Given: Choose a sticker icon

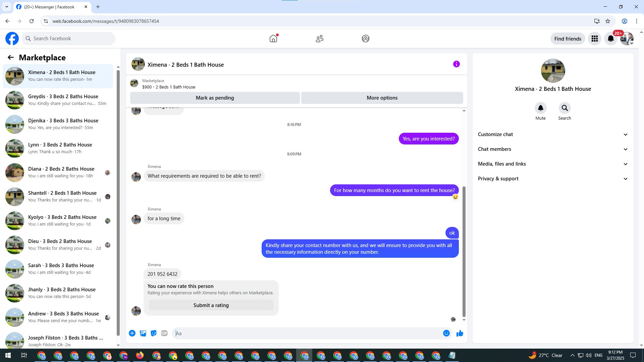Looking at the screenshot, I should coord(154,333).
